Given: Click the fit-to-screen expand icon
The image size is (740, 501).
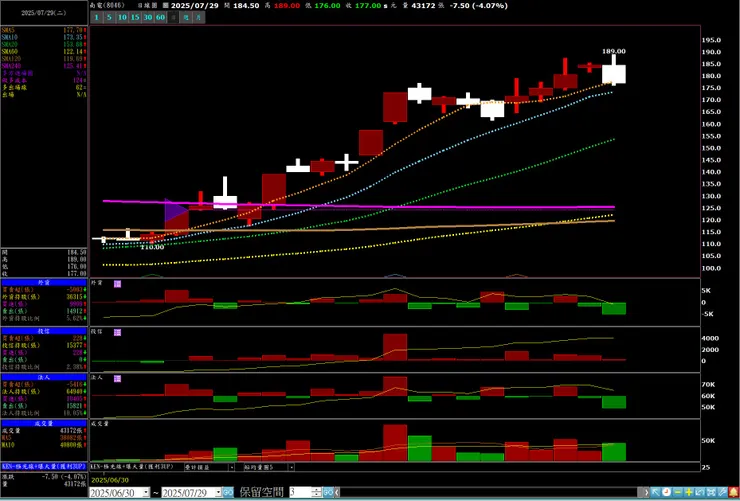Looking at the screenshot, I should [711, 492].
